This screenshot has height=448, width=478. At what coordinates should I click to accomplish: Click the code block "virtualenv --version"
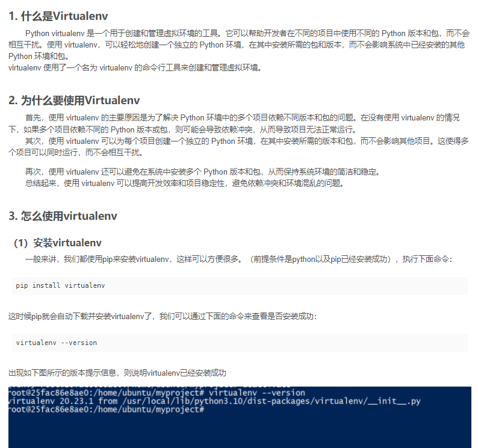point(240,343)
